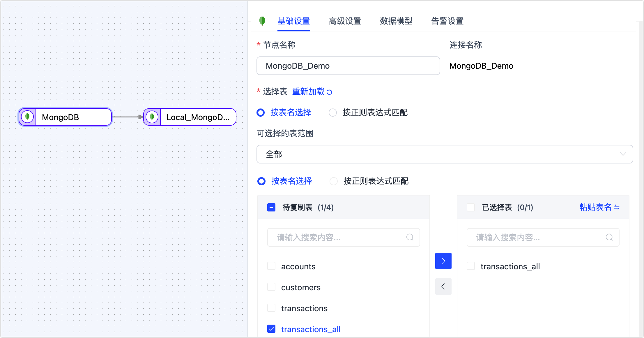Uncheck the transactions_all checkbox in 待复制表
The image size is (644, 338).
click(271, 329)
